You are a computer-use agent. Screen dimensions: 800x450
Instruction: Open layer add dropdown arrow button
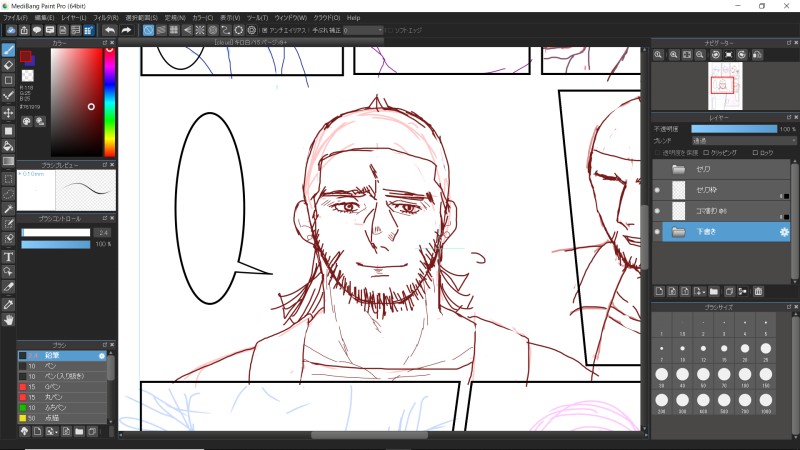699,291
